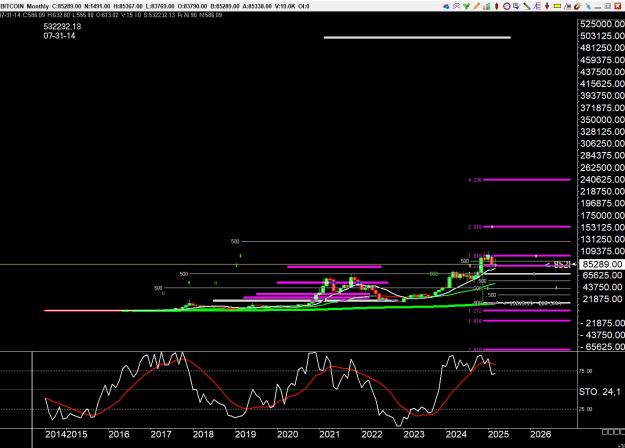Viewport: 625px width, 448px height.
Task: Click the -21875.00 price axis label
Action: click(602, 323)
